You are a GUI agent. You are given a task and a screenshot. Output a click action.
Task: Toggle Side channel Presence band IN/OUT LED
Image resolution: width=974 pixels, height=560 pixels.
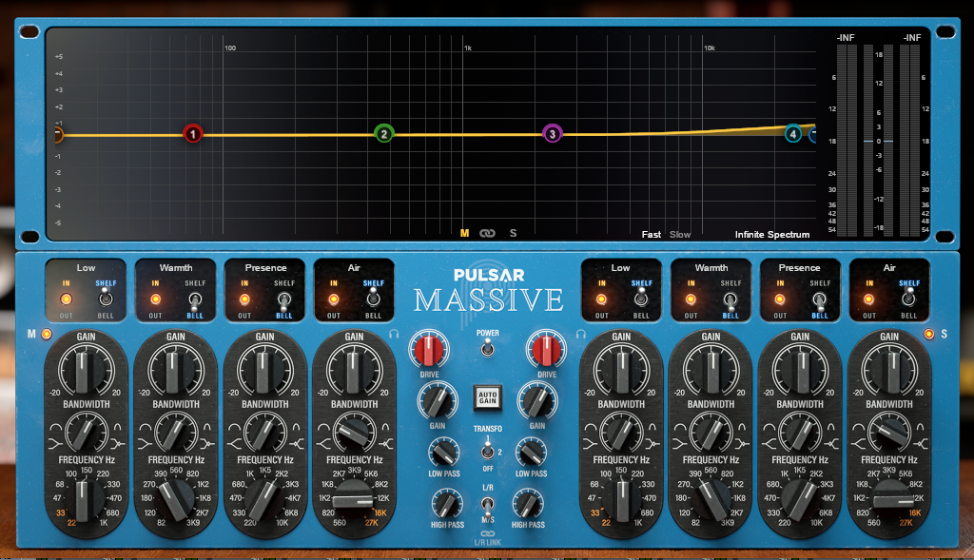780,299
